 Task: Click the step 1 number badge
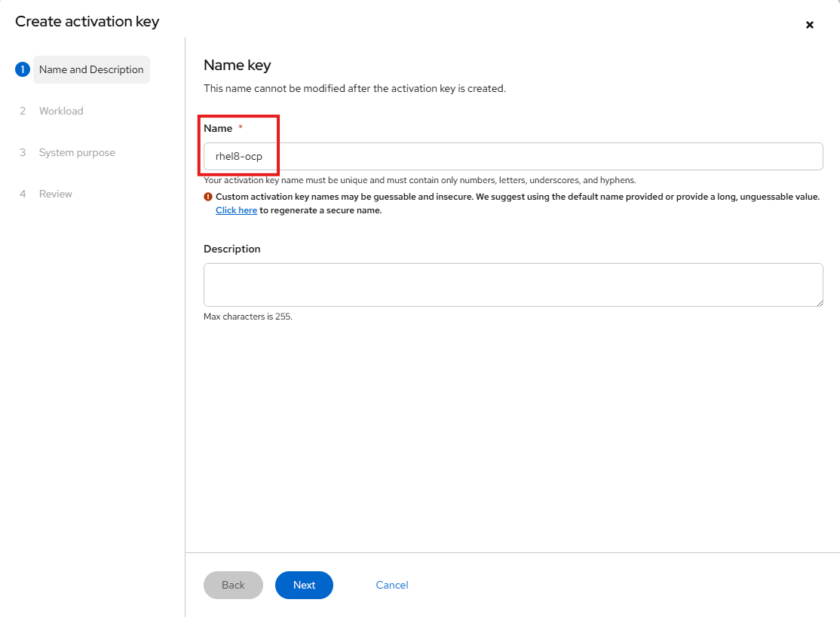pyautogui.click(x=23, y=69)
